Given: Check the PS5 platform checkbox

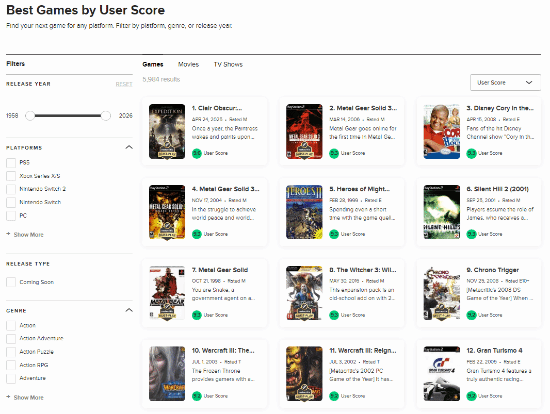Looking at the screenshot, I should tap(11, 163).
